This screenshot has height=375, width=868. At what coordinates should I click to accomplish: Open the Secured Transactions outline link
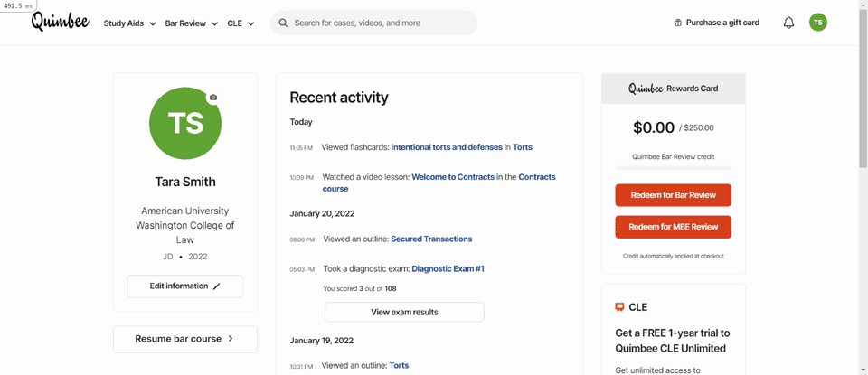click(431, 239)
